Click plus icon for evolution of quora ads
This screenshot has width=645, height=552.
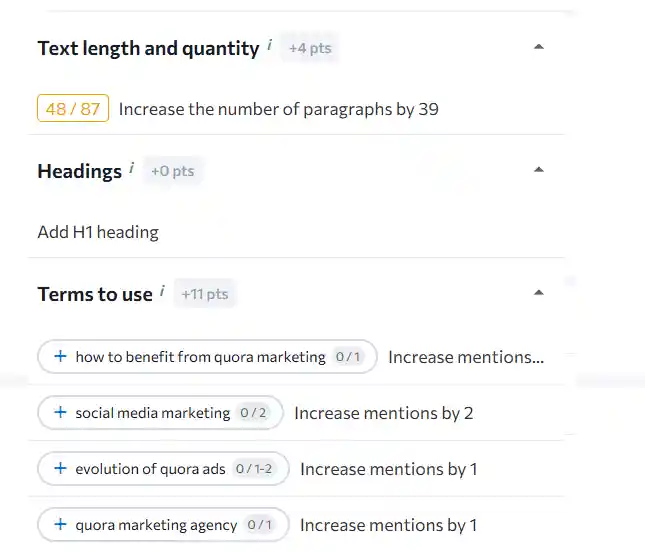[60, 468]
